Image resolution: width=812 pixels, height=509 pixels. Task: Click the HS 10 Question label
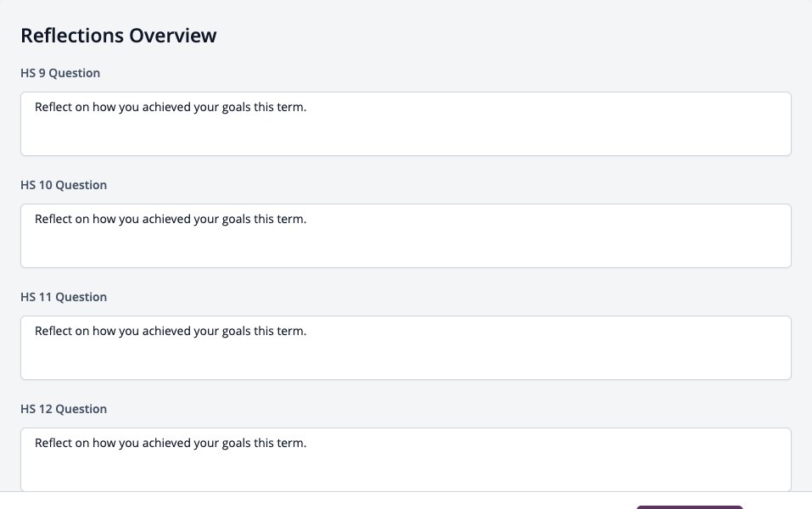[x=64, y=185]
